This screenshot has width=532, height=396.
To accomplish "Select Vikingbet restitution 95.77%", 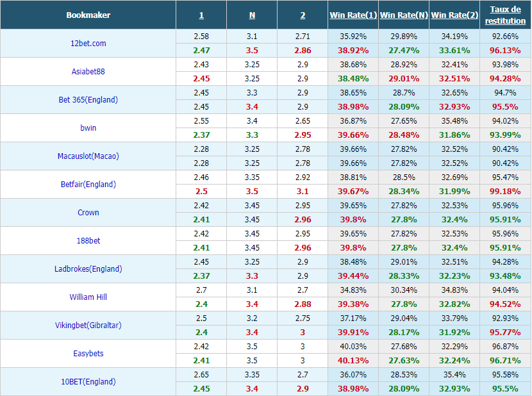I will [x=505, y=332].
